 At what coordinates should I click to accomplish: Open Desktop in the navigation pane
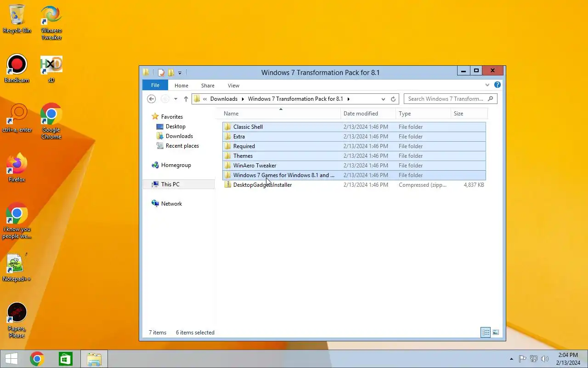[175, 126]
